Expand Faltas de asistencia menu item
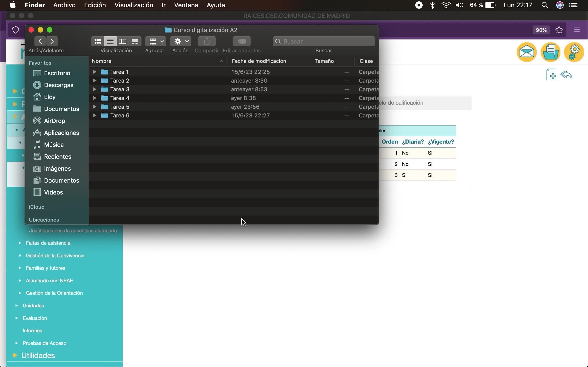Screen dimensions: 588x367 point(48,243)
